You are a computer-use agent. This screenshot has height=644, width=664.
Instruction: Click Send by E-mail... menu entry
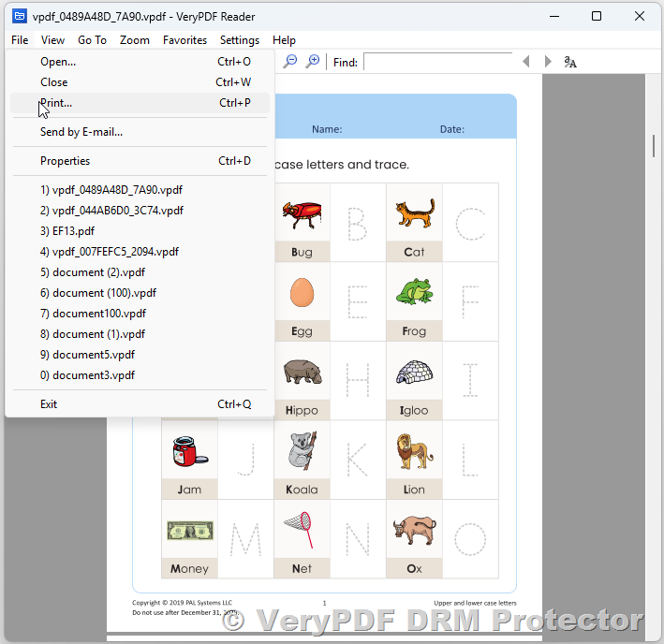click(x=81, y=132)
